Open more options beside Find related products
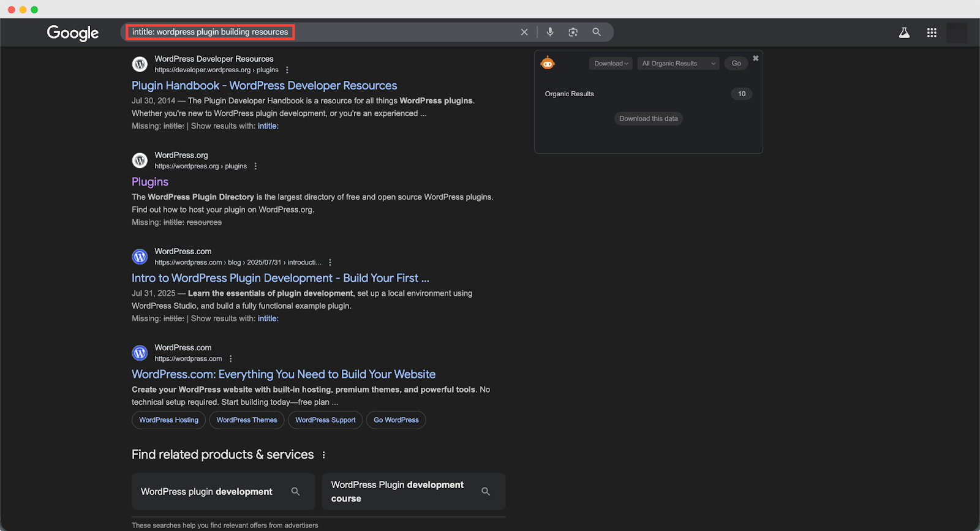 coord(324,455)
